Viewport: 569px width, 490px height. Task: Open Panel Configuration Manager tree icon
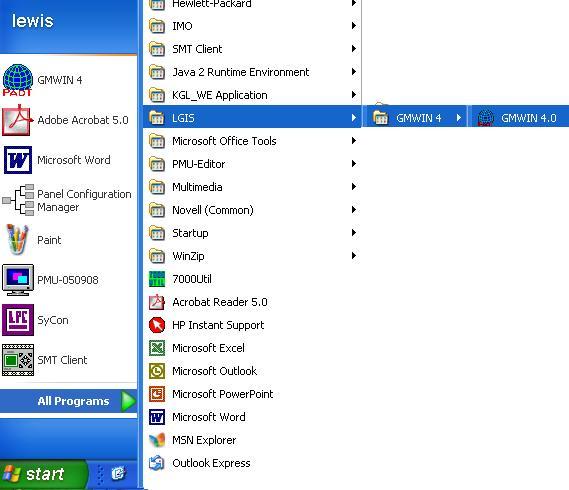pyautogui.click(x=18, y=200)
